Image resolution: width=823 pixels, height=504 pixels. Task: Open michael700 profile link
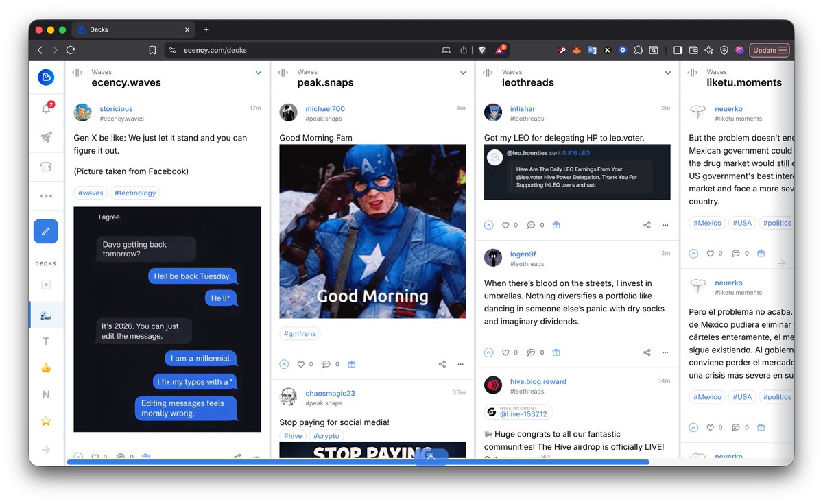(x=325, y=108)
